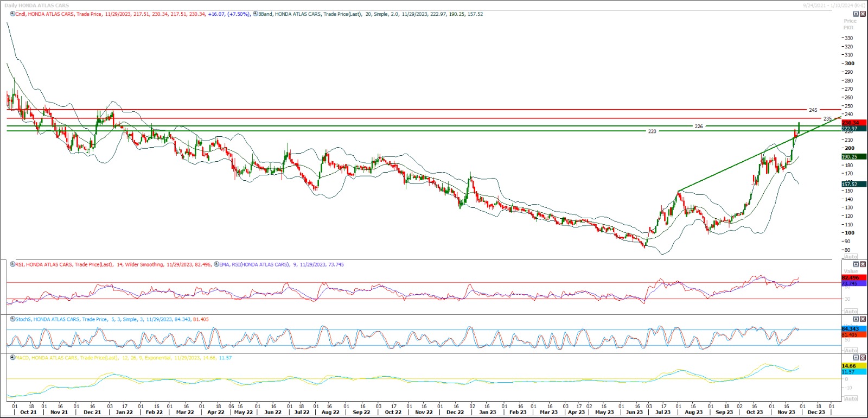Click the 300 level on the price axis
Image resolution: width=868 pixels, height=418 pixels.
pyautogui.click(x=849, y=64)
